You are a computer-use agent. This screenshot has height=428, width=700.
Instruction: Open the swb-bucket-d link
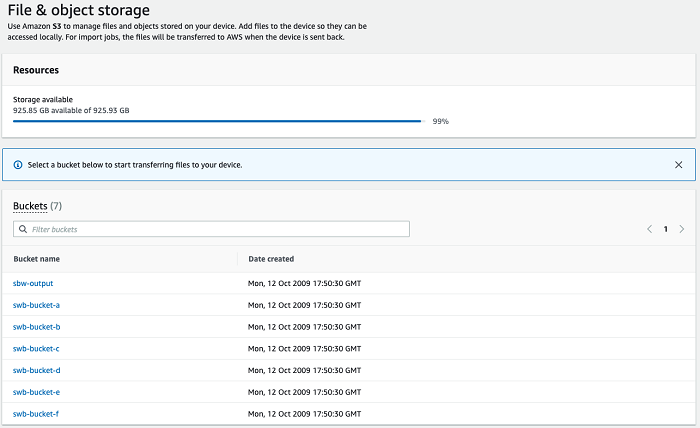point(36,370)
